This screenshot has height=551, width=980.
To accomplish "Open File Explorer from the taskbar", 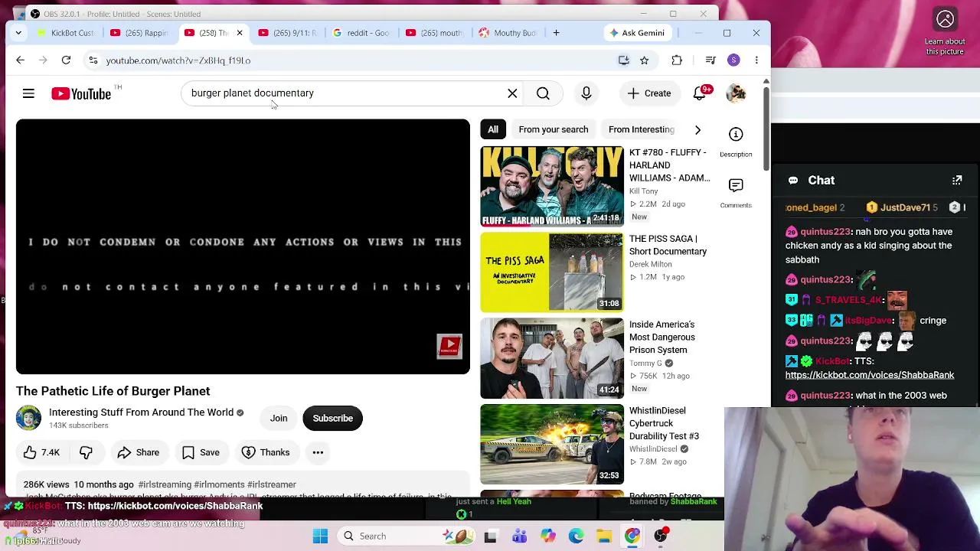I will 604,536.
